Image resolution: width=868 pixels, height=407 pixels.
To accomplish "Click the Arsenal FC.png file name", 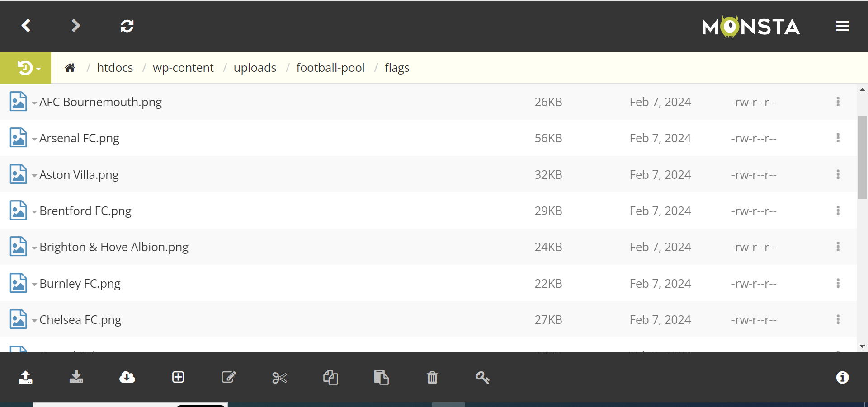I will point(79,138).
